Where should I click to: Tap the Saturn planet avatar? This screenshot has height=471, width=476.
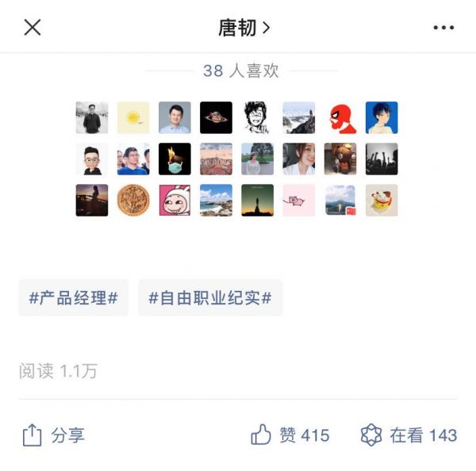coord(216,117)
